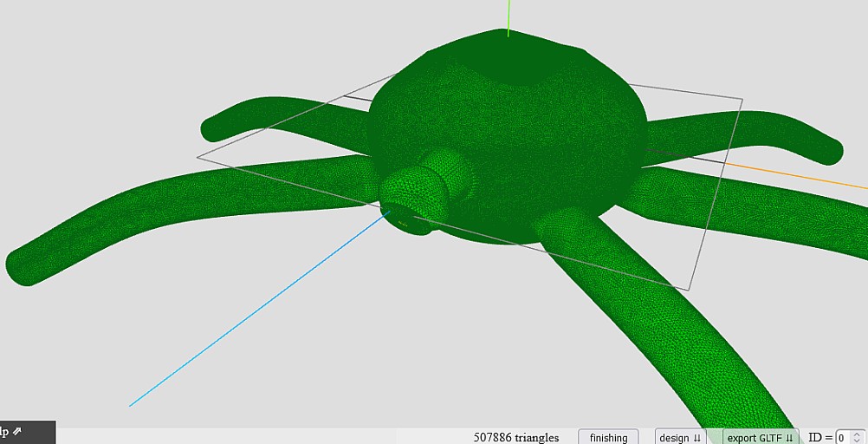Decrement the ID value with down arrow

(x=858, y=441)
